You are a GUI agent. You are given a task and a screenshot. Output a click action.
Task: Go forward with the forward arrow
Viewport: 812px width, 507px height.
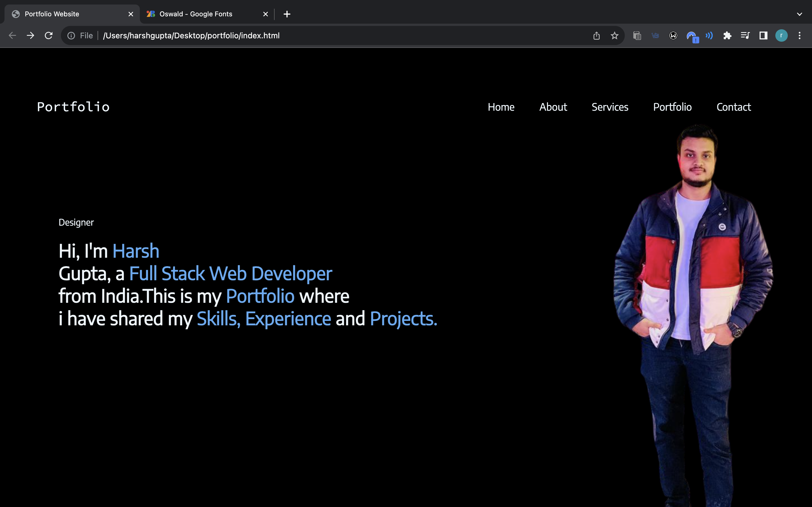pos(30,35)
